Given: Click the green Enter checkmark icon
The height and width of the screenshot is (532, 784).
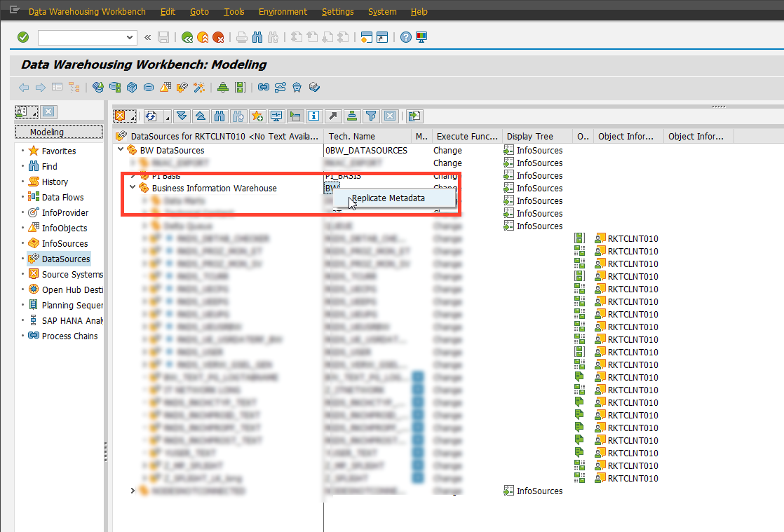Looking at the screenshot, I should point(23,37).
